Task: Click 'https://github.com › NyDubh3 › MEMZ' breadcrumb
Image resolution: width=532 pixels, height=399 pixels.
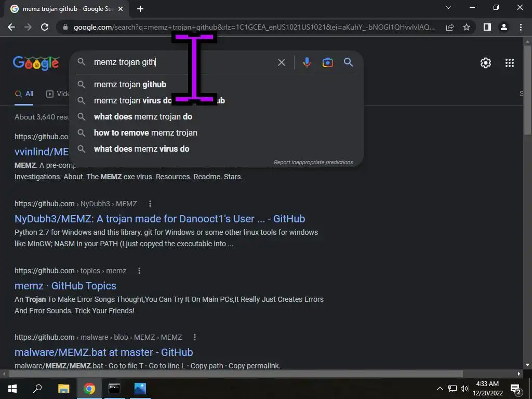Action: pyautogui.click(x=76, y=204)
